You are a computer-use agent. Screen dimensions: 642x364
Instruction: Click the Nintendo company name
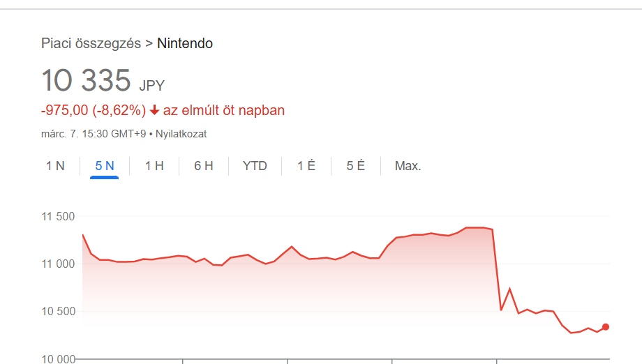tap(185, 43)
